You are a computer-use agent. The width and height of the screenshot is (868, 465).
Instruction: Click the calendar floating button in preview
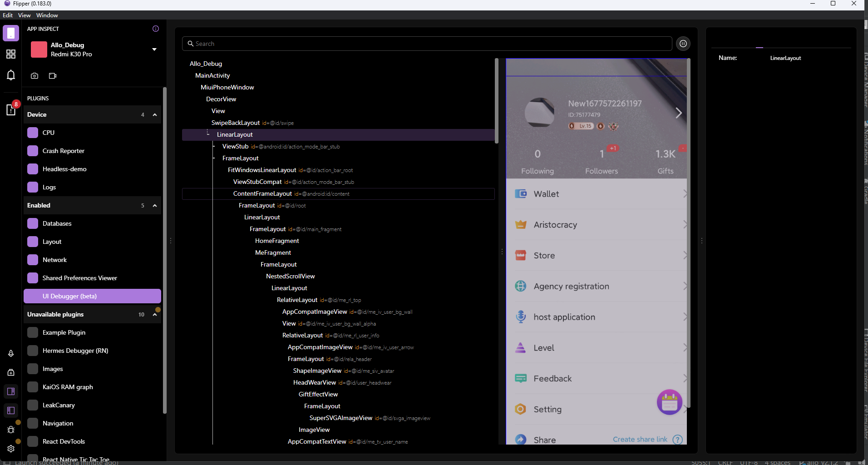[x=670, y=402]
